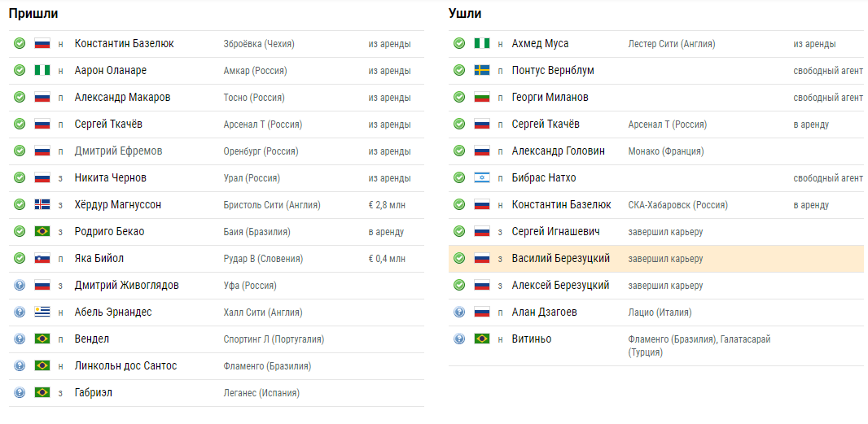The width and height of the screenshot is (868, 424).
Task: Select Сергей Игнашевич player name
Action: pos(556,231)
